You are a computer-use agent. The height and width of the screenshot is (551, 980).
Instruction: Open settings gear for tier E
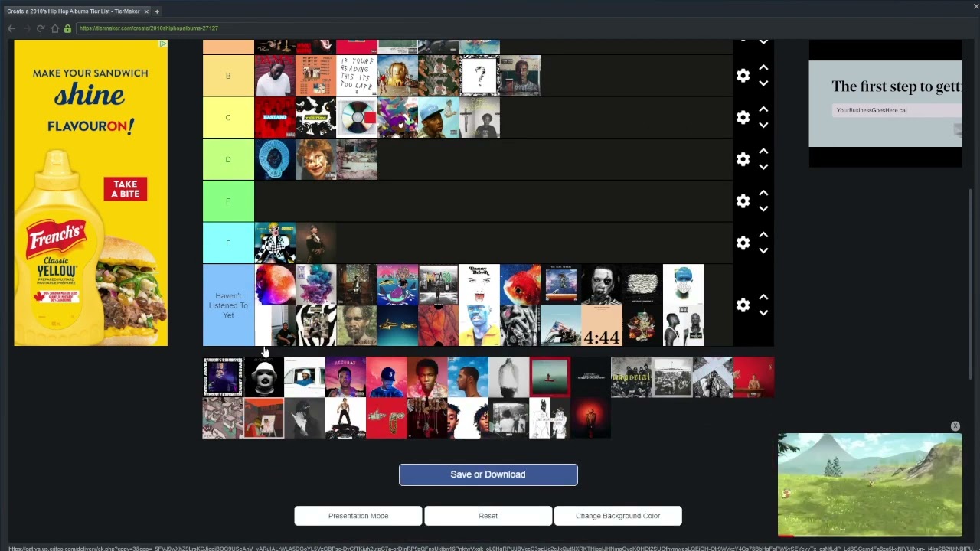pos(743,201)
